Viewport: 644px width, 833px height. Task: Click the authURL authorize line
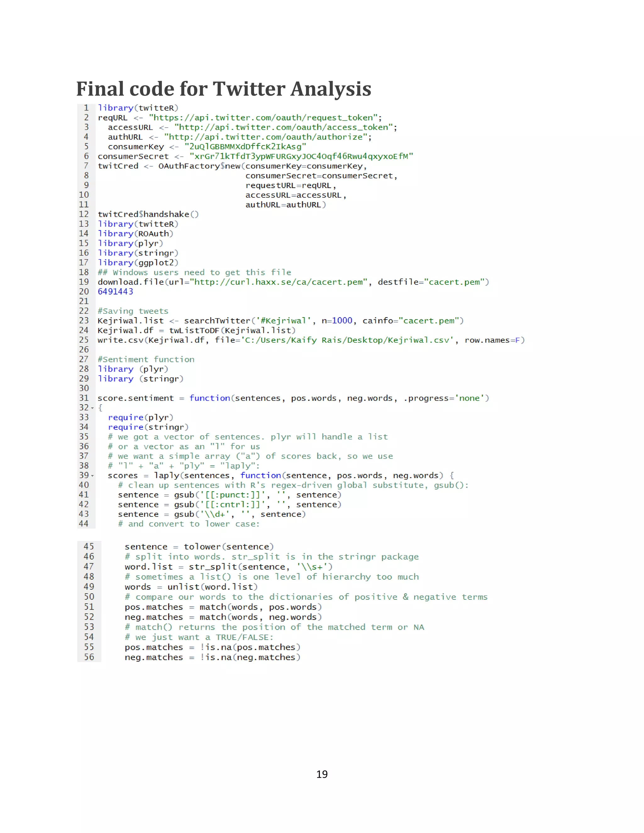tap(240, 137)
